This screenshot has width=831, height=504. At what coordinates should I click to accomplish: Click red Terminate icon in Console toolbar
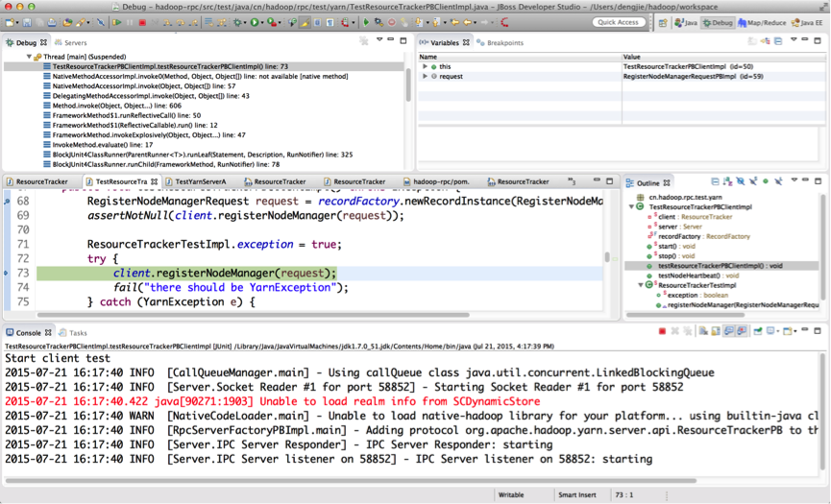(x=662, y=331)
